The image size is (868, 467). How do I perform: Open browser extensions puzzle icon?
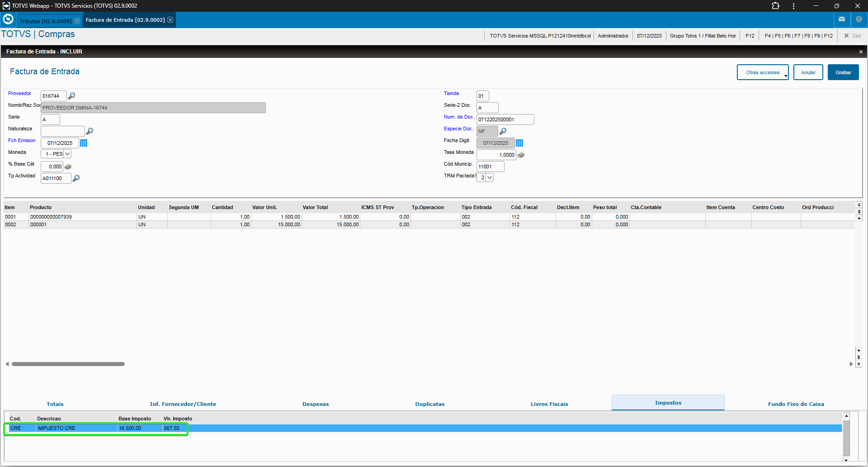(x=776, y=6)
